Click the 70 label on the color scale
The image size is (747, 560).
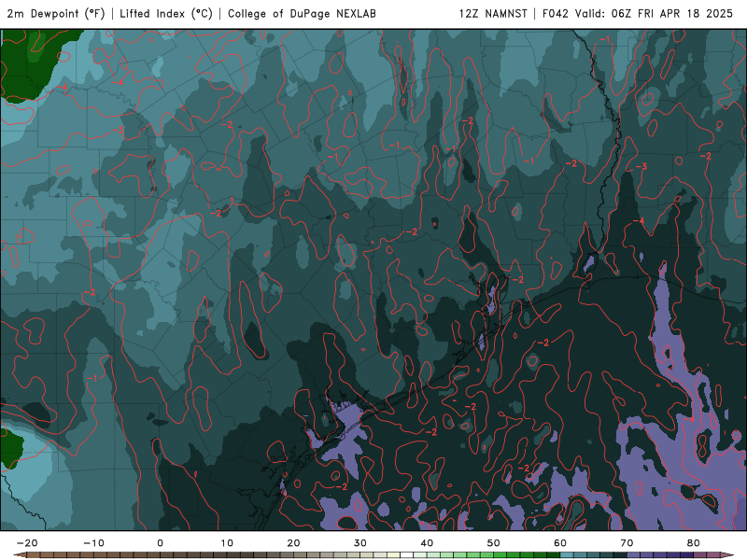627,543
